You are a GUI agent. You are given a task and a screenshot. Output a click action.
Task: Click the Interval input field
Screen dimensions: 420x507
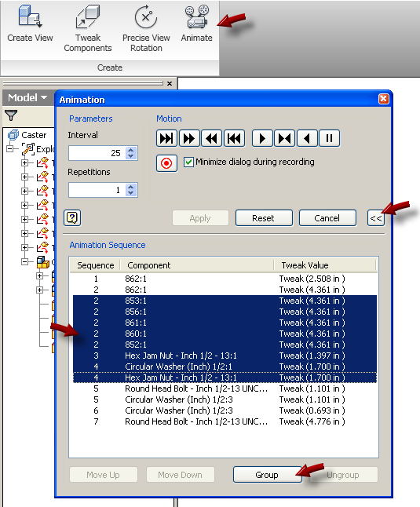(x=97, y=153)
